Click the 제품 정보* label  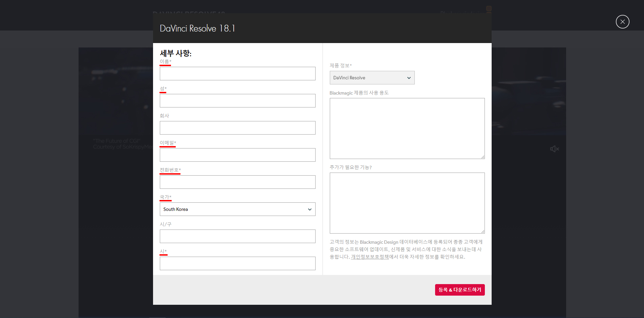(341, 65)
